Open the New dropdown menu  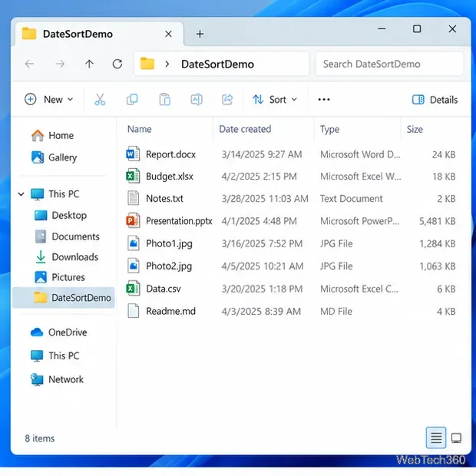49,99
